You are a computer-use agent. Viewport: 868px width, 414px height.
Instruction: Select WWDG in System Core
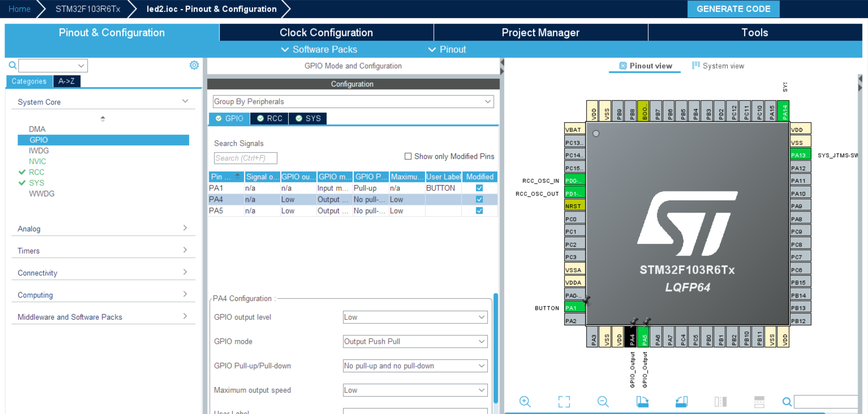[x=42, y=194]
